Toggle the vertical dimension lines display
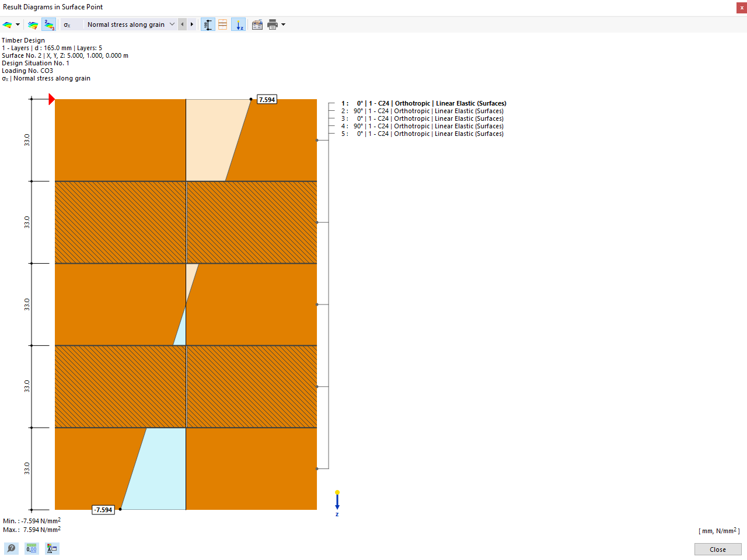This screenshot has width=747, height=560. coord(207,24)
